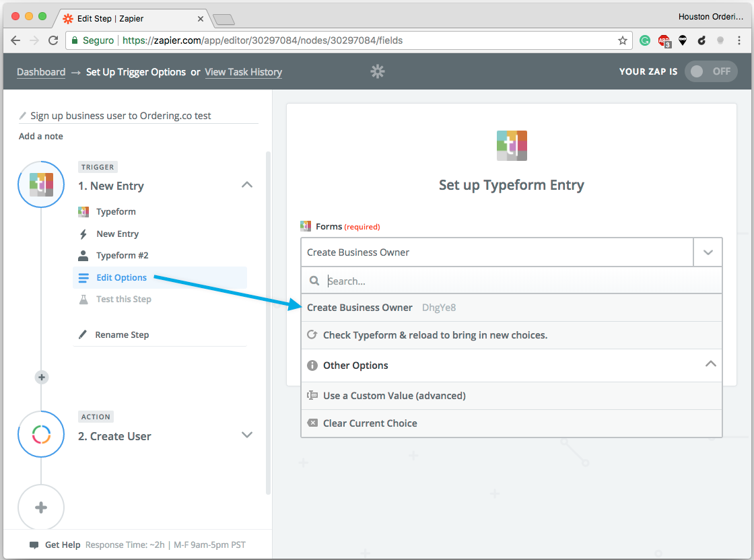Open the Forms dropdown arrow
The height and width of the screenshot is (560, 754).
pyautogui.click(x=708, y=252)
